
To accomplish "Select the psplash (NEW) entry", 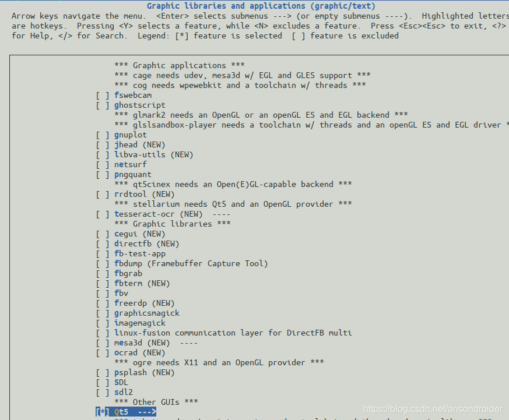I will tap(145, 373).
